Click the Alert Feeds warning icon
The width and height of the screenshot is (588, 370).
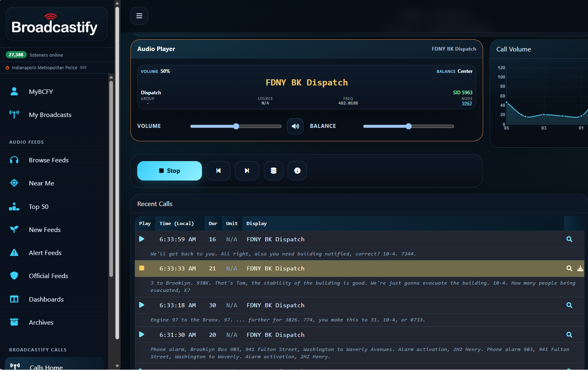point(14,253)
